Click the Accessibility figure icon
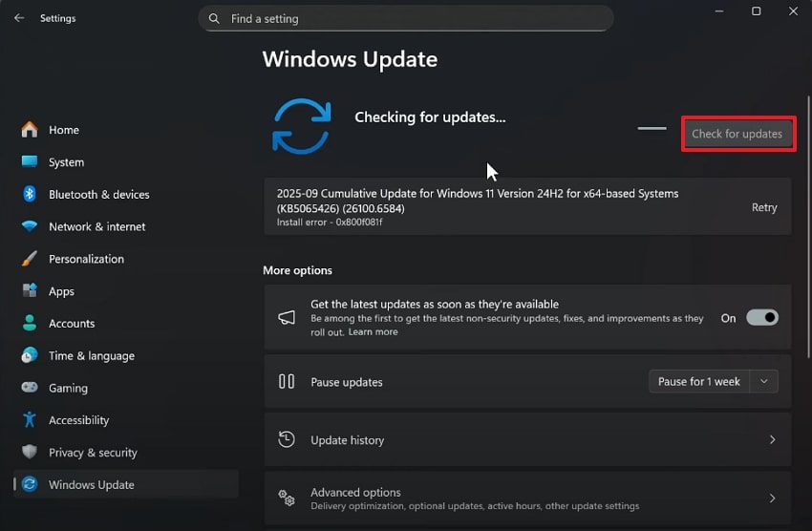Viewport: 812px width, 531px height. [30, 419]
